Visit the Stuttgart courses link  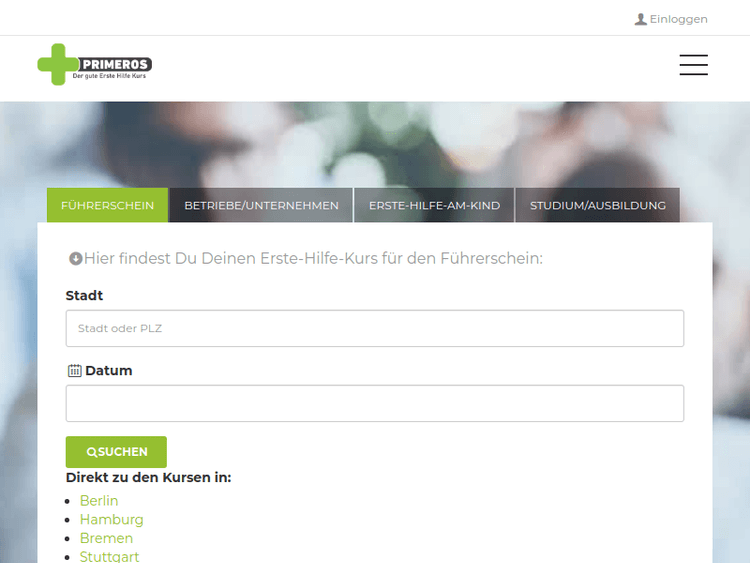coord(109,556)
